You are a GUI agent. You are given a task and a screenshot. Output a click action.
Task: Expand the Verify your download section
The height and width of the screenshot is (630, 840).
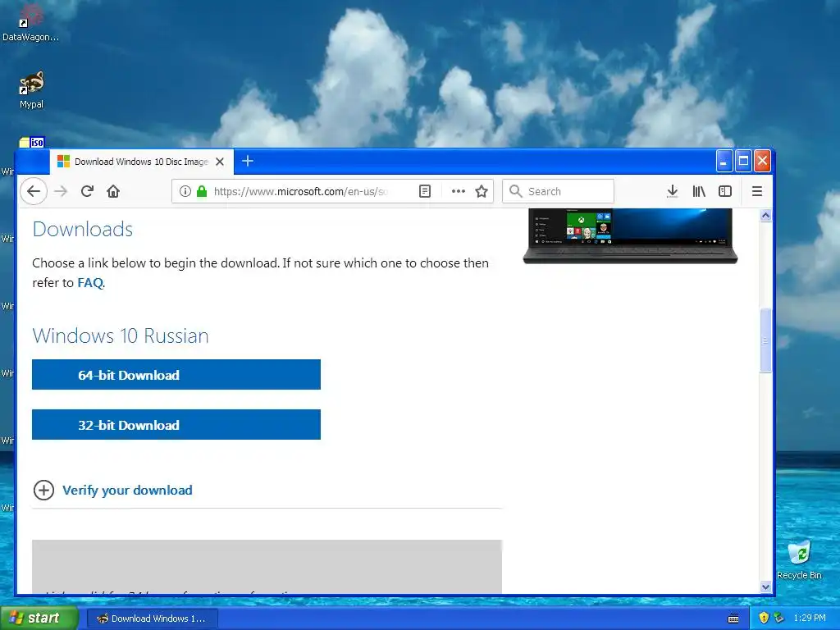127,491
